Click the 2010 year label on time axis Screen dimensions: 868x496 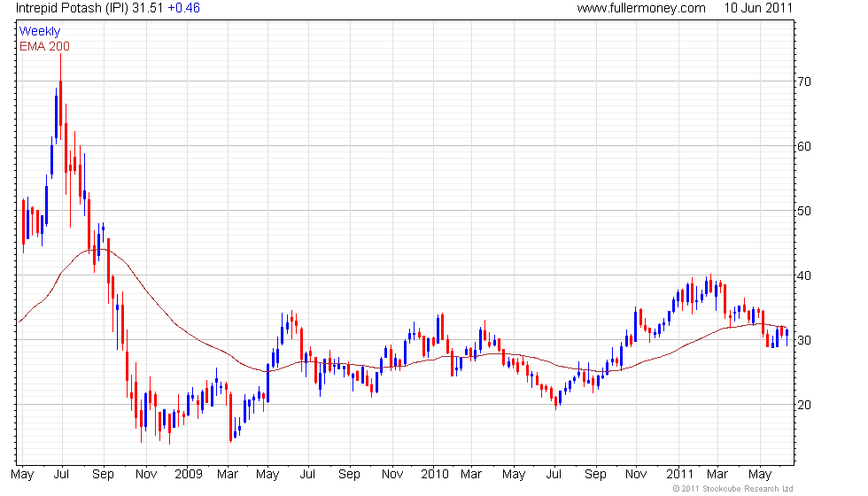(435, 475)
